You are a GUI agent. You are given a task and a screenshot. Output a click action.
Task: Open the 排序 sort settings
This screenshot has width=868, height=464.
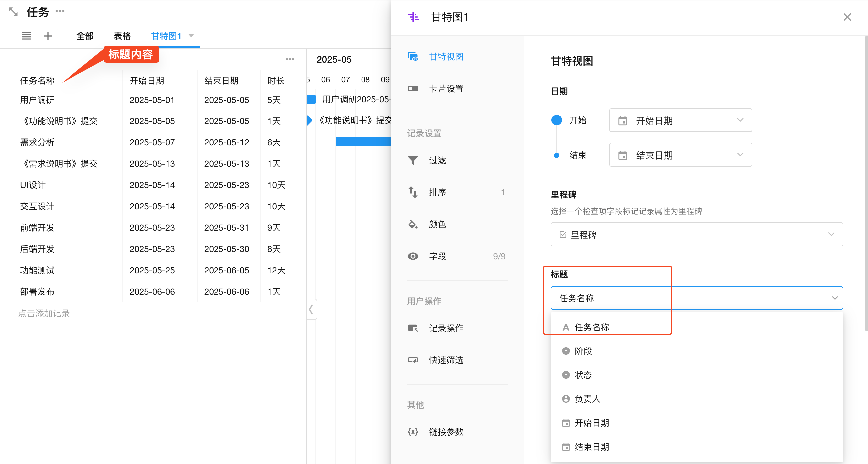[437, 192]
